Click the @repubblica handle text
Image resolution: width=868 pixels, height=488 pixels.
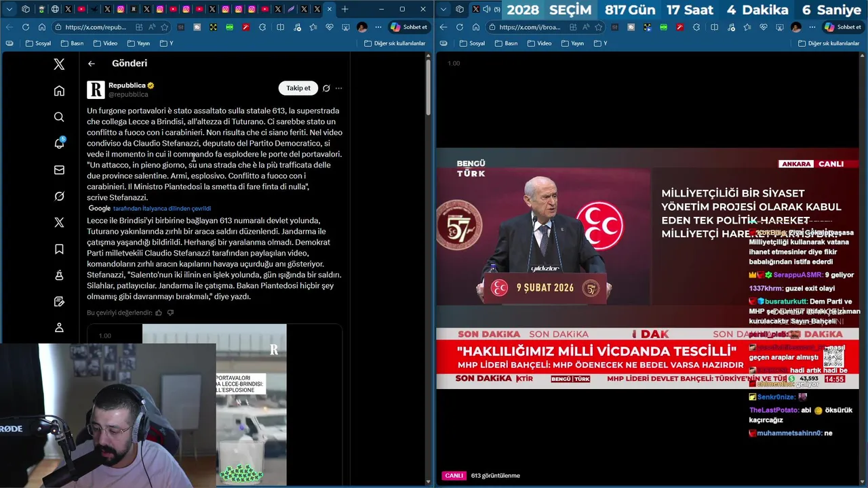[x=128, y=95]
